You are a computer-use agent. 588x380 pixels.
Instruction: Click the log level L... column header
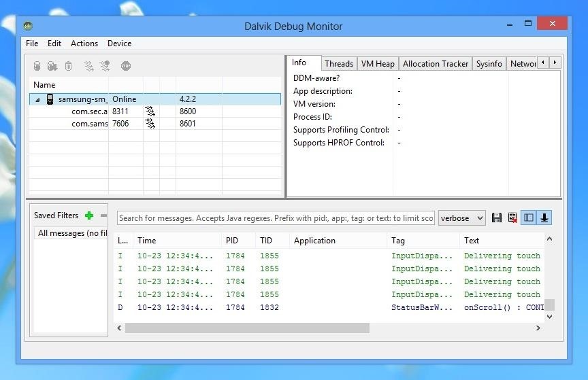pyautogui.click(x=123, y=241)
